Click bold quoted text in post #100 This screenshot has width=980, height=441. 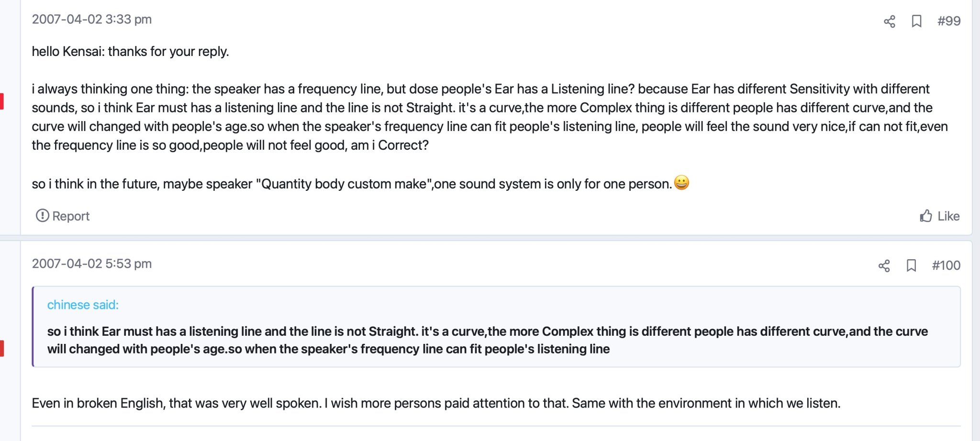(x=487, y=340)
